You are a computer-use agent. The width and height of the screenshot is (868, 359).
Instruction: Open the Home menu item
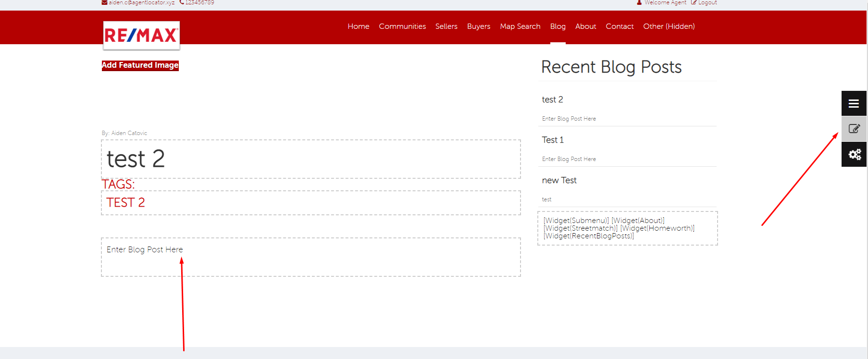(359, 26)
